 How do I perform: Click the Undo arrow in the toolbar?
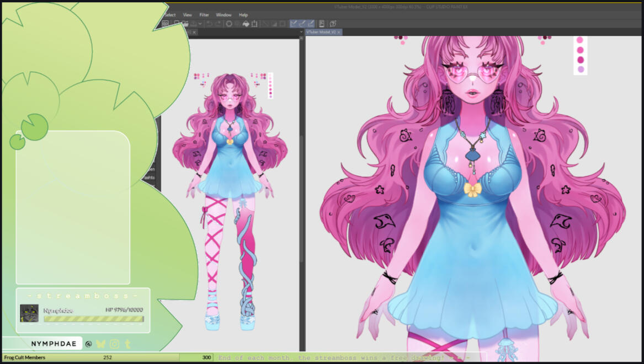210,24
